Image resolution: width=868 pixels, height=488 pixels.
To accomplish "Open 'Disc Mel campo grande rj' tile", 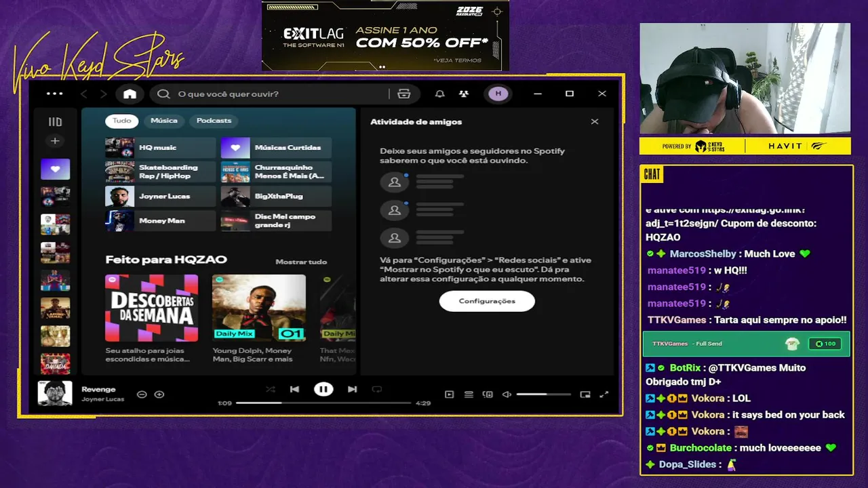I will tap(276, 221).
